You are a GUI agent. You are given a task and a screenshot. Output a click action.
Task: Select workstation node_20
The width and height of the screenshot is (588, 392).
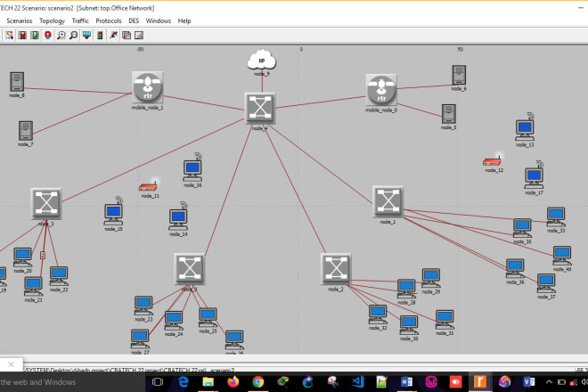[x=22, y=257]
